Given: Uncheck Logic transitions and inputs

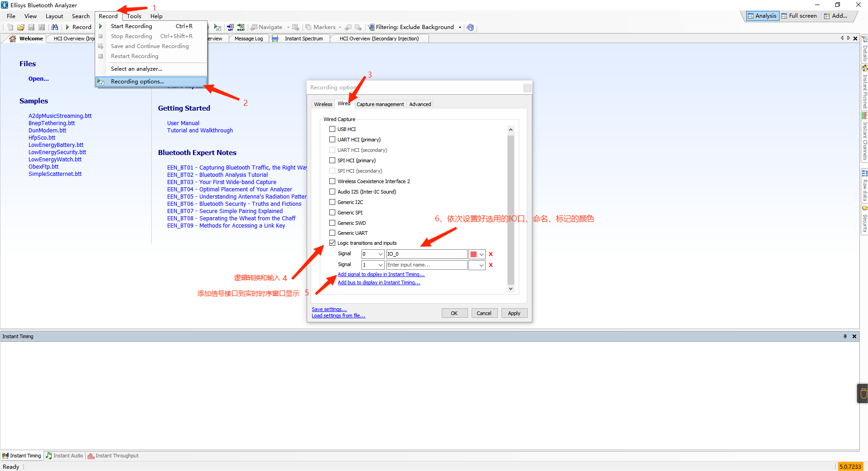Looking at the screenshot, I should (332, 243).
